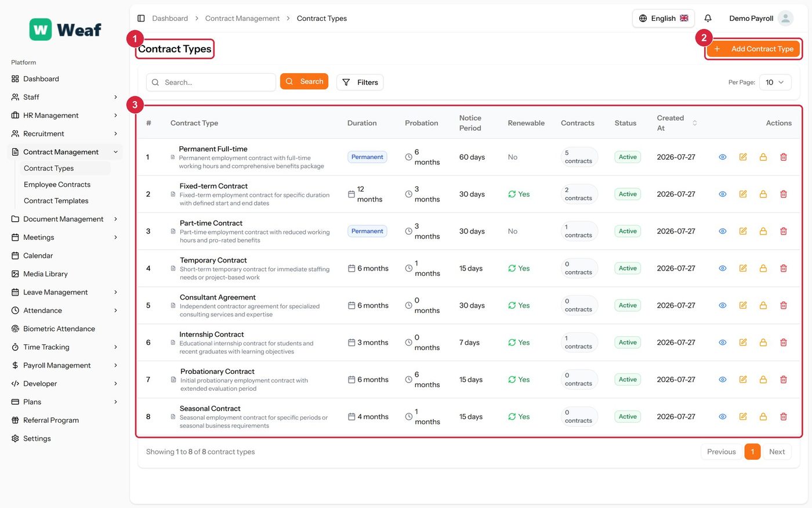Viewport: 812px width, 508px height.
Task: Open Calendar from the sidebar
Action: point(65,256)
